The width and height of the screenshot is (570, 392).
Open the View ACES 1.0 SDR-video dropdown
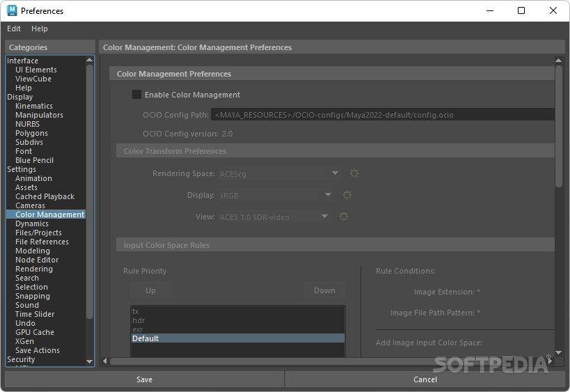tap(274, 217)
